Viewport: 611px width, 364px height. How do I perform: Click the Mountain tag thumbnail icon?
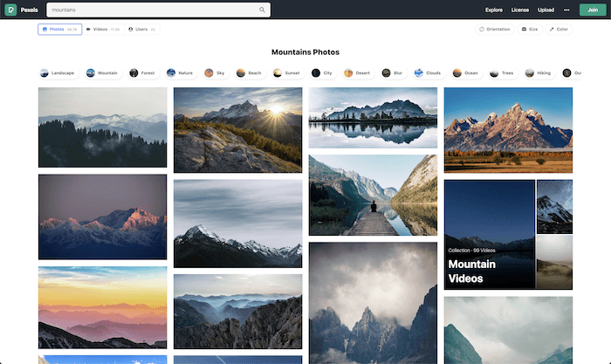[x=91, y=72]
